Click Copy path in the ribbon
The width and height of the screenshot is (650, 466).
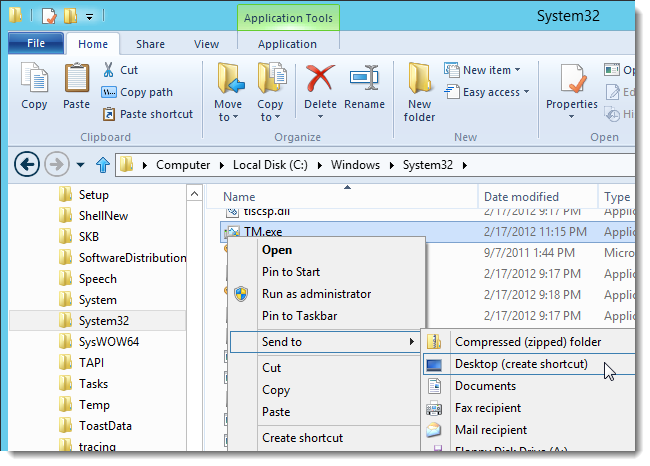138,92
